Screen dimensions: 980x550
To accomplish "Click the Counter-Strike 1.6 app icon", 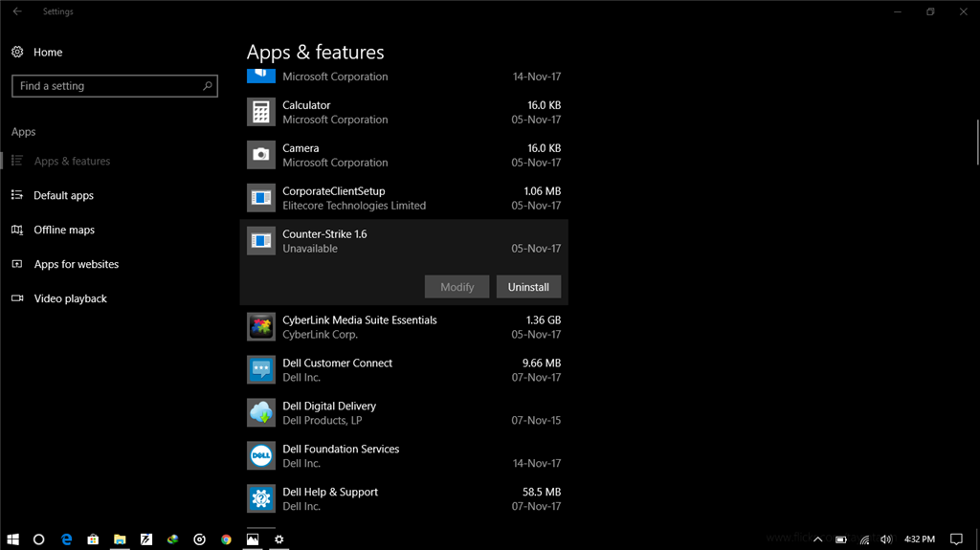I will pyautogui.click(x=260, y=241).
